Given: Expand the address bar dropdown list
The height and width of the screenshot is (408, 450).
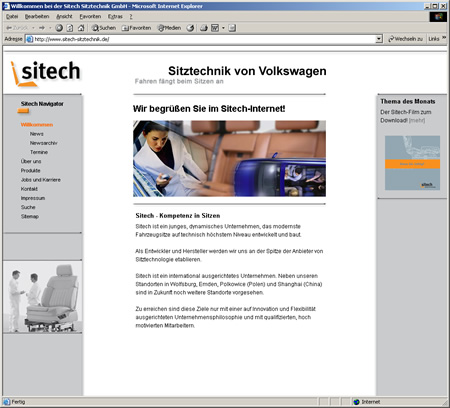Looking at the screenshot, I should 379,39.
